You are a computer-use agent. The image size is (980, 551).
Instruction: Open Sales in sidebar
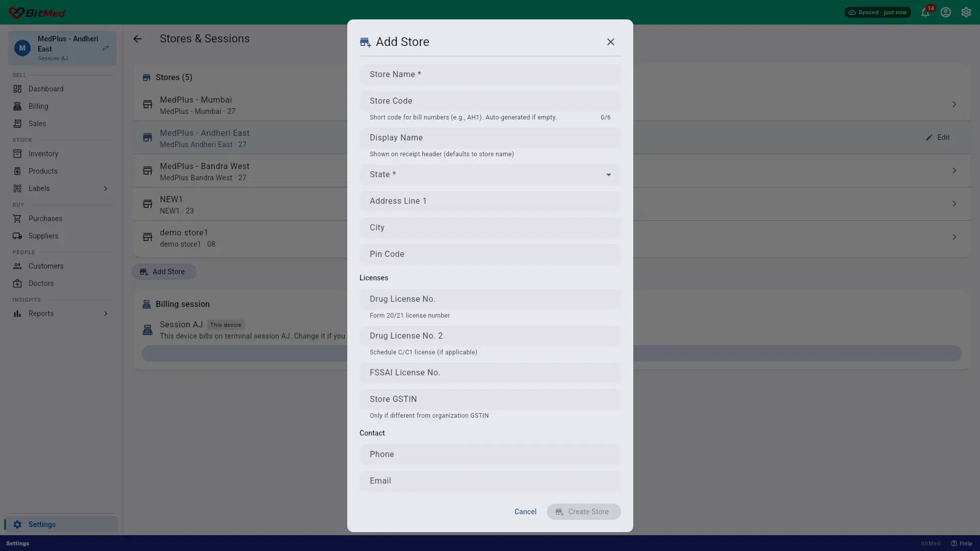pos(62,124)
